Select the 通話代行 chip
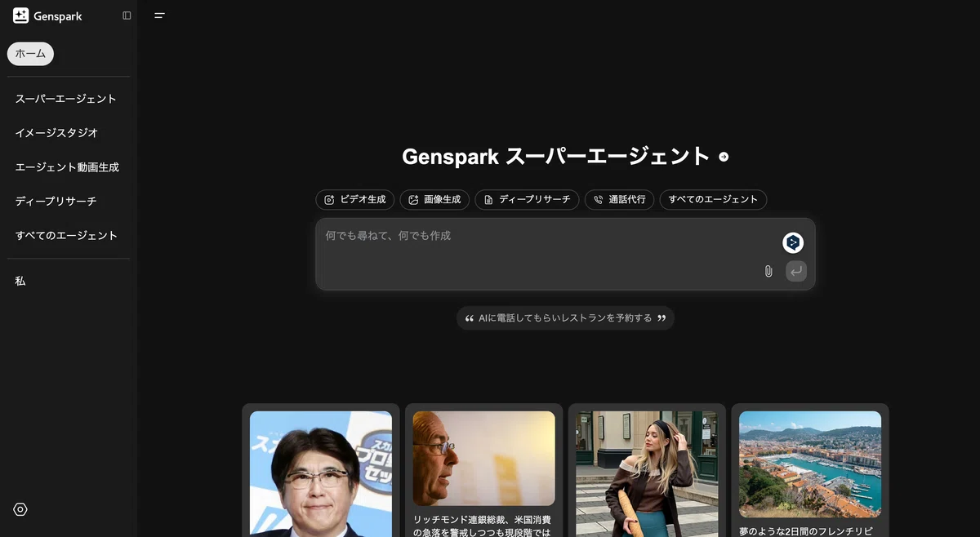 pyautogui.click(x=619, y=200)
